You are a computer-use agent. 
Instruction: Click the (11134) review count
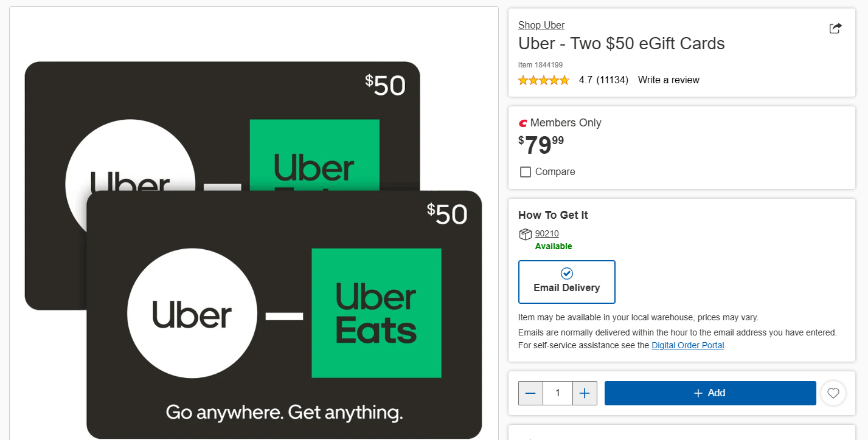tap(613, 80)
